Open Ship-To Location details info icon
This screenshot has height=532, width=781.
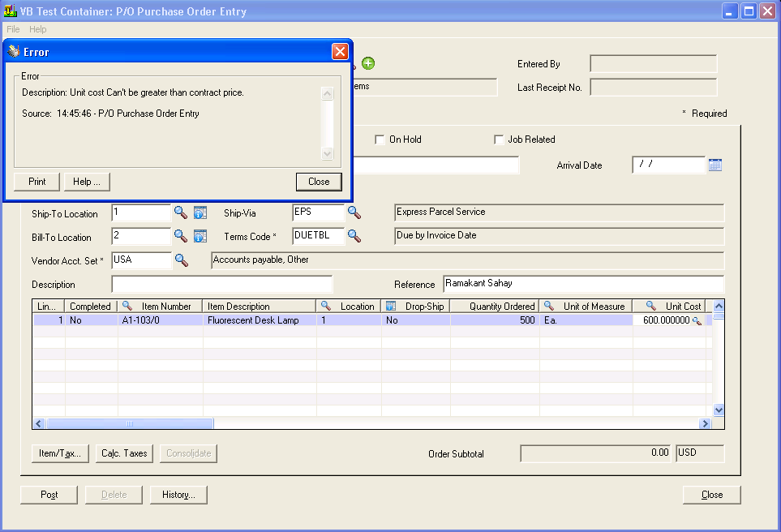coord(200,213)
